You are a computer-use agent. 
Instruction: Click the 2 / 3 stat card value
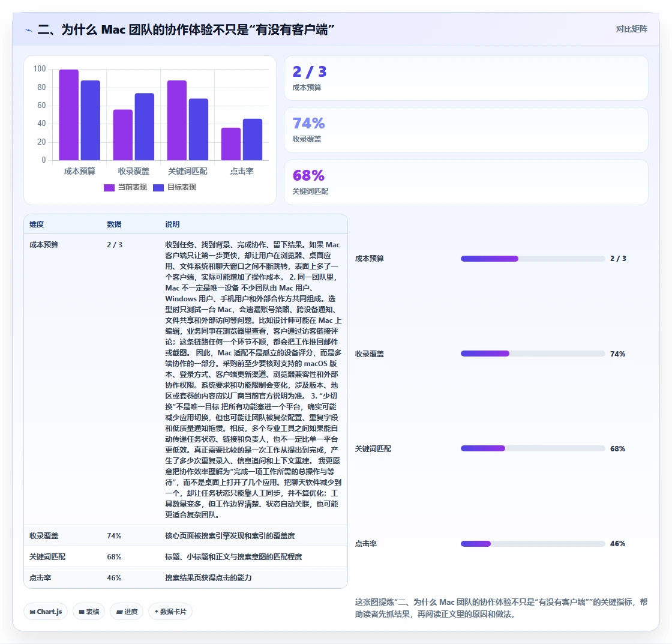tap(310, 71)
